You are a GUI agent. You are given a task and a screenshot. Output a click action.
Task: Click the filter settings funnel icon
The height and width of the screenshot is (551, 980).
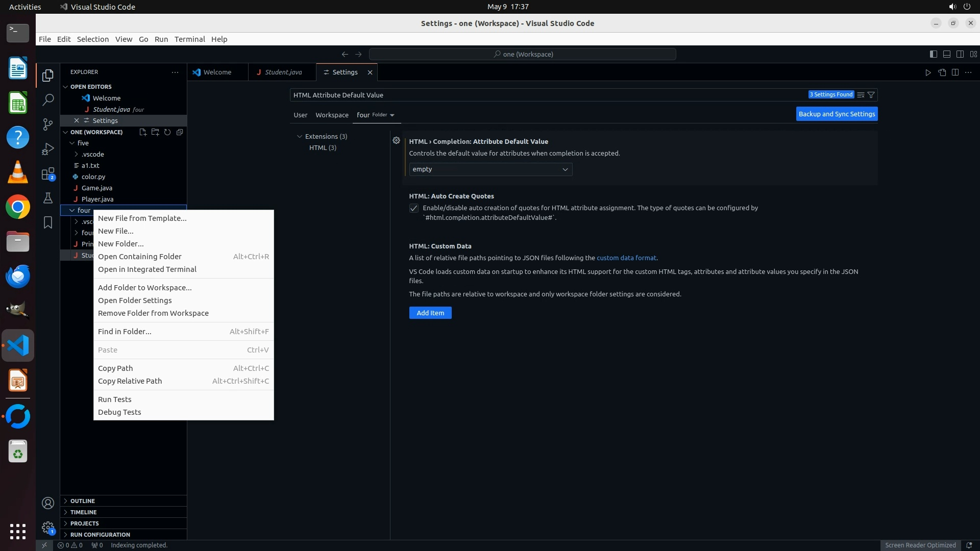(871, 95)
